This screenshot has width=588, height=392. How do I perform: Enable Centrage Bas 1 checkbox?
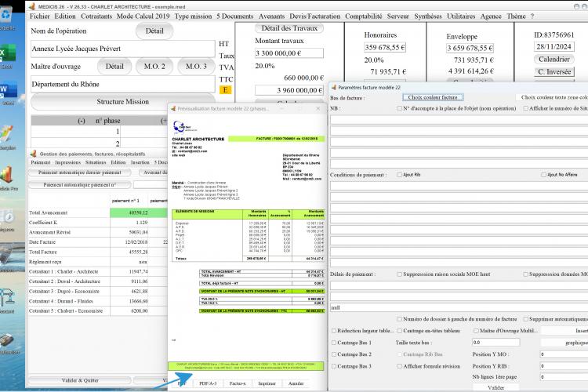point(334,343)
